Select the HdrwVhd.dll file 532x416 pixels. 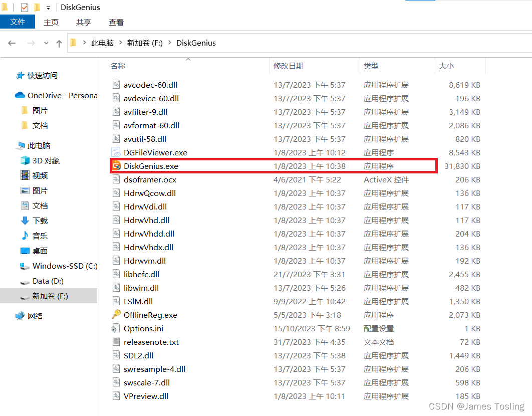coord(146,221)
